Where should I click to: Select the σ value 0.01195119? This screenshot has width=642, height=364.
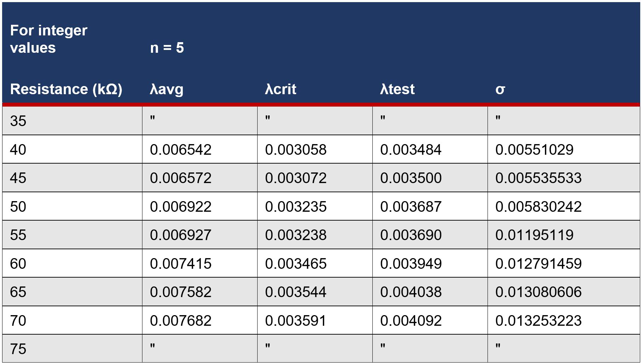(534, 235)
